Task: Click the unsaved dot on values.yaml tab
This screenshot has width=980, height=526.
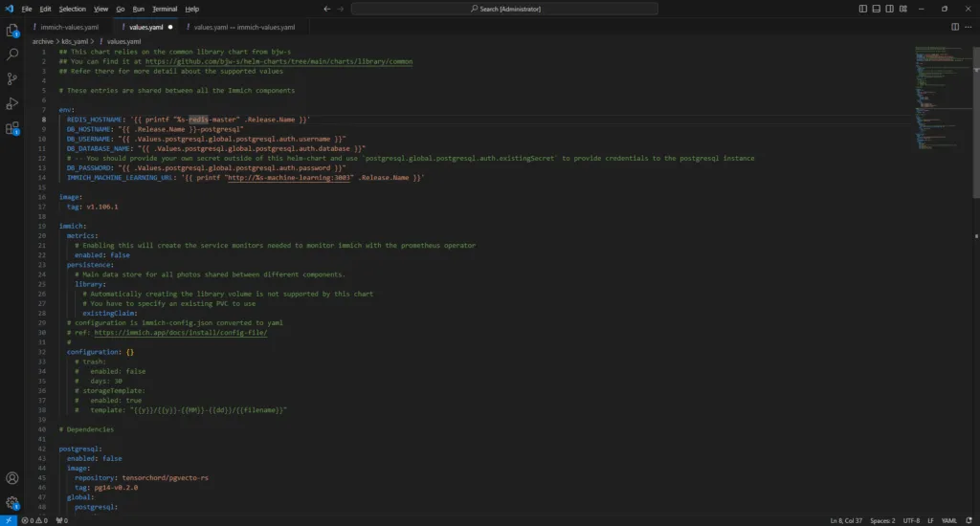Action: pyautogui.click(x=170, y=27)
